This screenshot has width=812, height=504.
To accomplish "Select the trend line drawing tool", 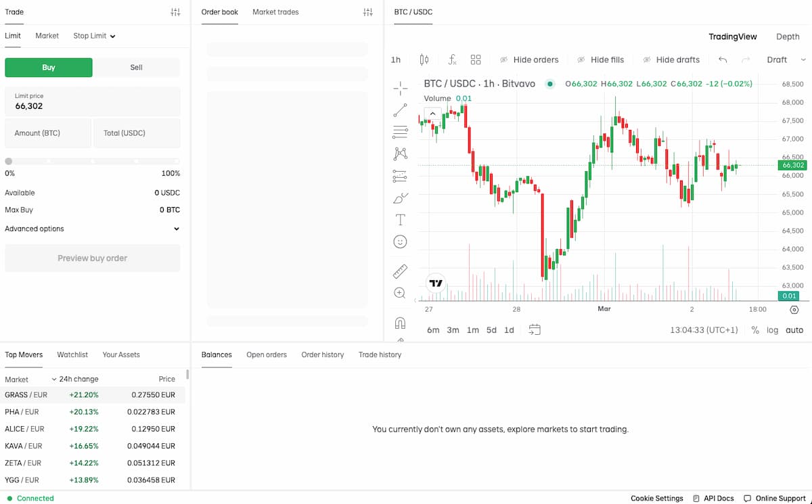I will (x=399, y=110).
